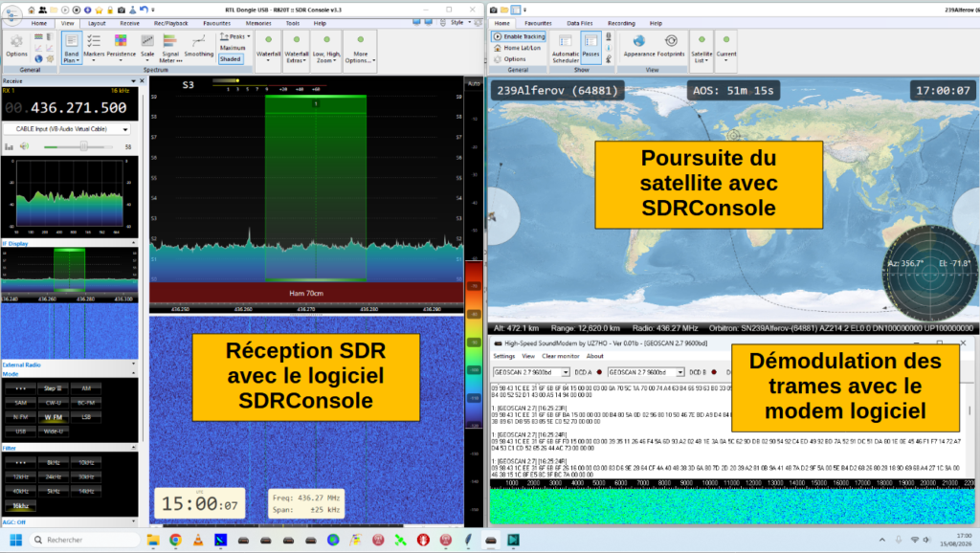
Task: Open VLC cone icon in taskbar
Action: 198,540
